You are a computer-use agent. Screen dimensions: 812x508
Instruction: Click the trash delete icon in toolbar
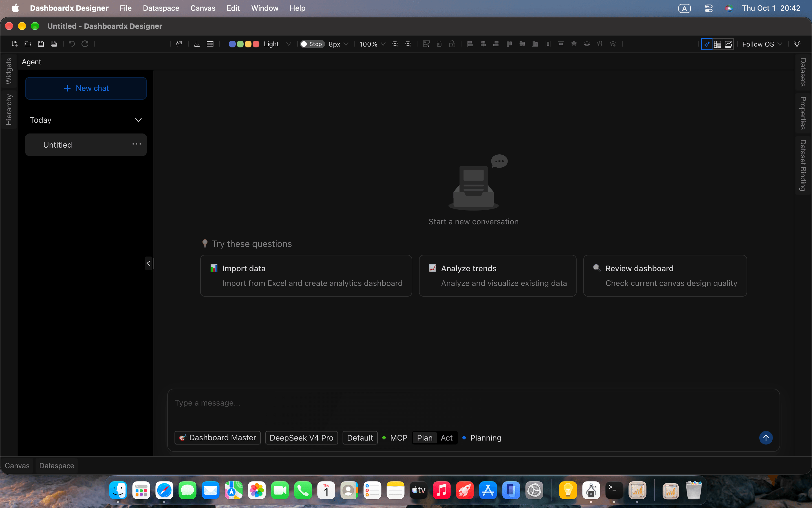click(x=439, y=44)
